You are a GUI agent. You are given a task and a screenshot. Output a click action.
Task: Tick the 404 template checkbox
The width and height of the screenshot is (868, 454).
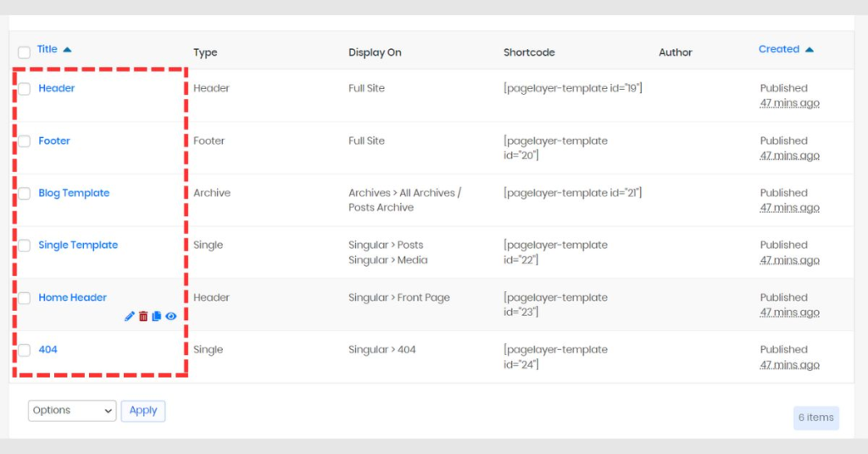click(24, 350)
